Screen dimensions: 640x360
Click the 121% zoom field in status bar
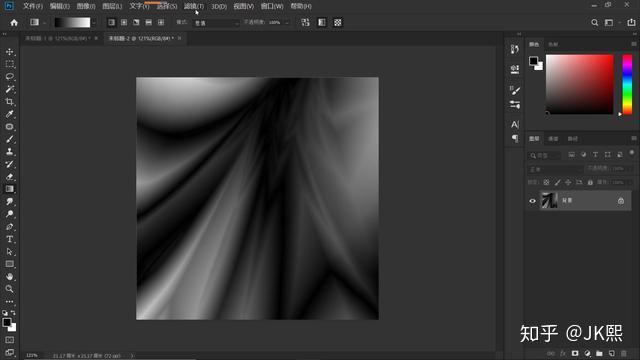(x=32, y=356)
